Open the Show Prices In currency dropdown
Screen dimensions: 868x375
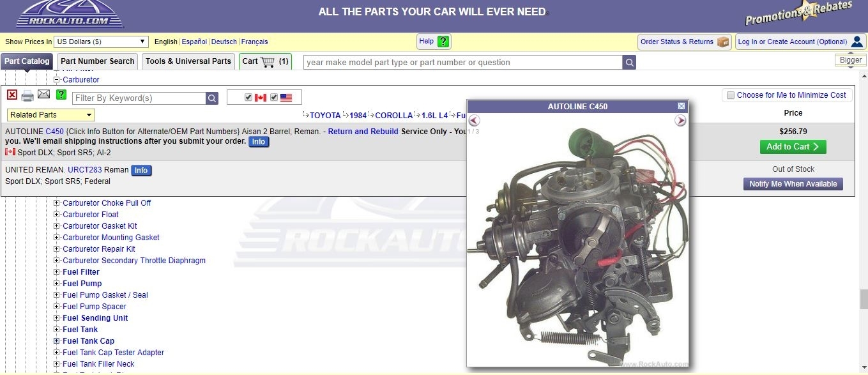102,42
